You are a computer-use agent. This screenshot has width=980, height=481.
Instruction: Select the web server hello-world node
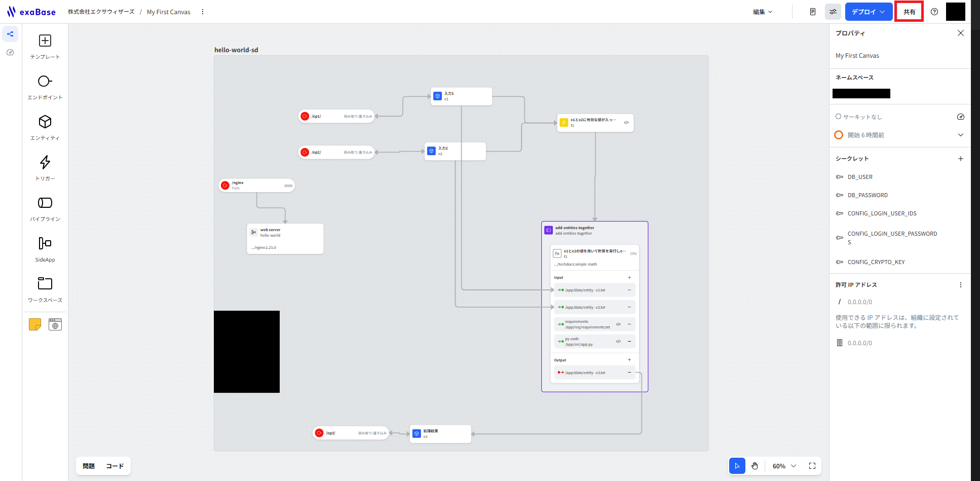(285, 239)
